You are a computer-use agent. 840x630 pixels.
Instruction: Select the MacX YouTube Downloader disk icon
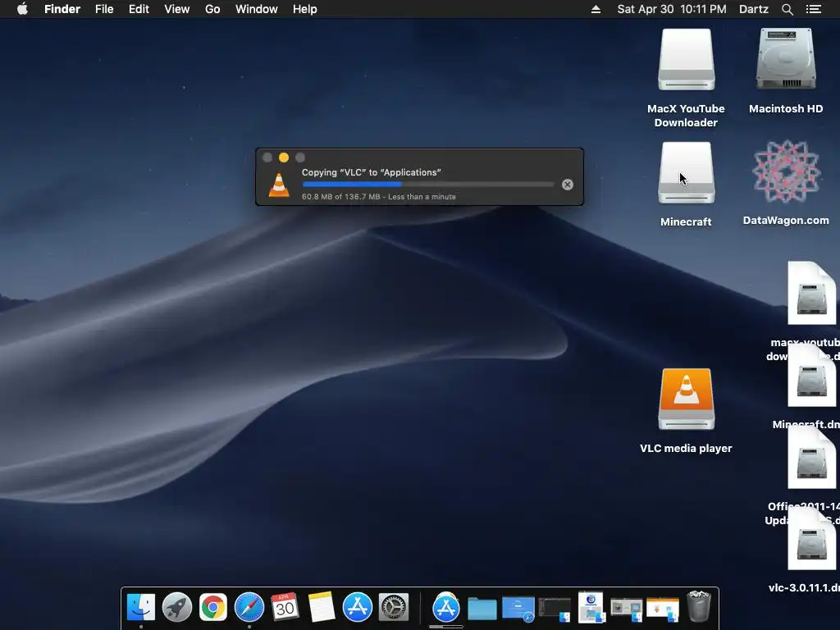[x=687, y=59]
